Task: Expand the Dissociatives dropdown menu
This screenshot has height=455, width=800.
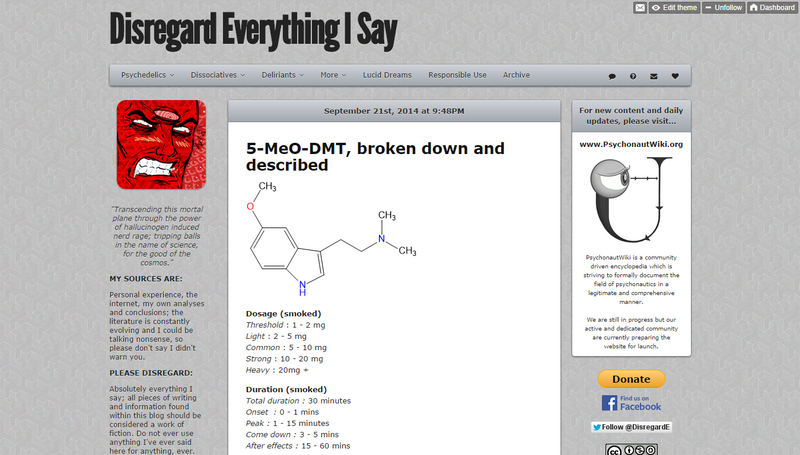Action: [x=217, y=75]
